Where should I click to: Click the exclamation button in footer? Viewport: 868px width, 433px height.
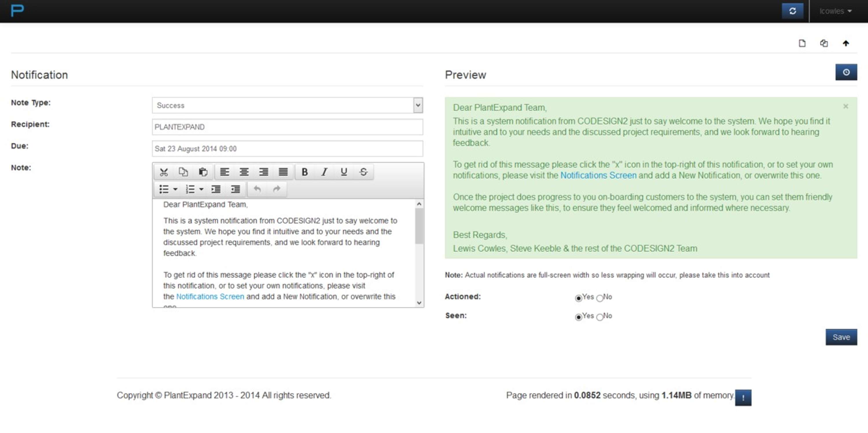pyautogui.click(x=743, y=398)
